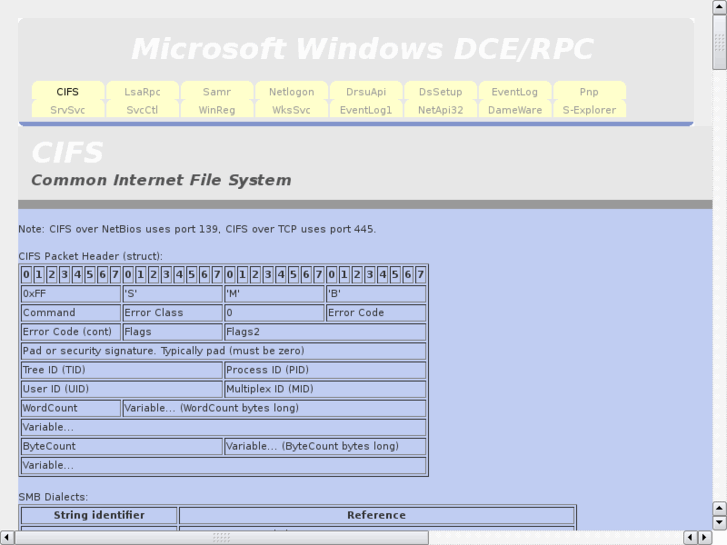Open the CIFS tab
727x545 pixels.
click(x=68, y=91)
